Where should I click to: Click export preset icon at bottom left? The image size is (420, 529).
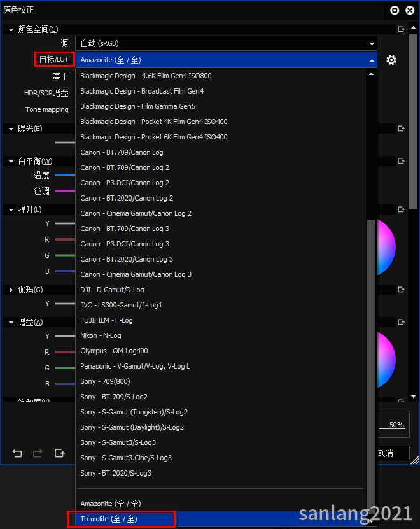tap(59, 453)
